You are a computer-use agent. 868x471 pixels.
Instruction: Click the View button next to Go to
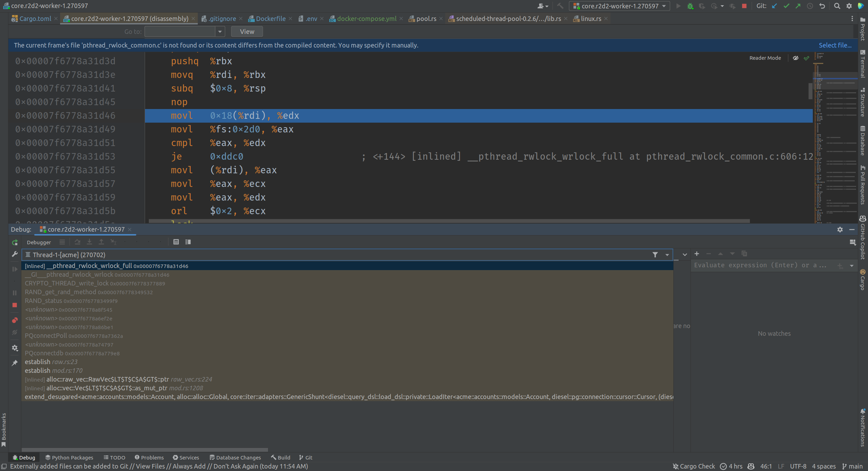[x=247, y=31]
